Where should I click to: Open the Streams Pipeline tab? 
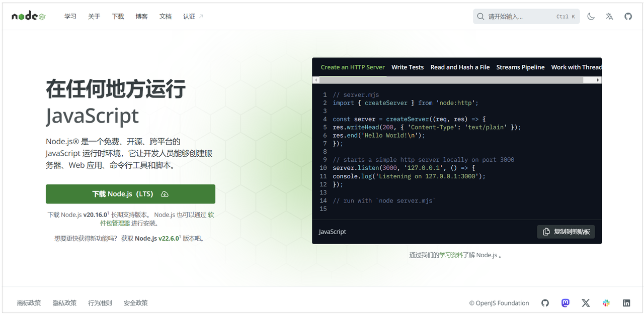click(520, 67)
